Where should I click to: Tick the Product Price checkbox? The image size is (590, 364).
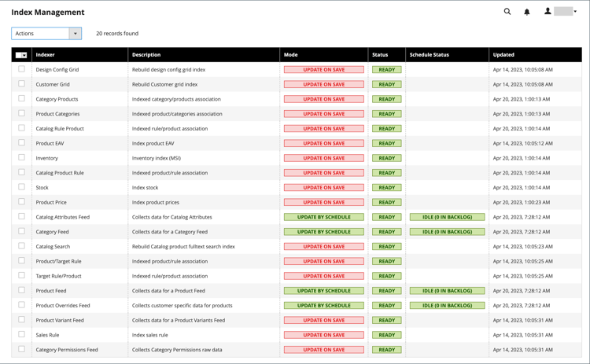21,201
